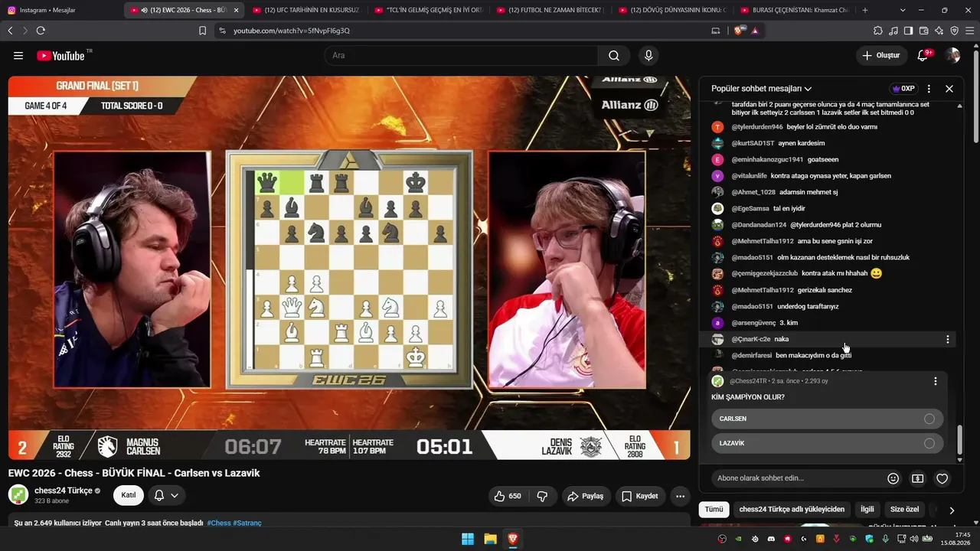Open the Super Chat purchase icon
This screenshot has height=551, width=980.
coord(917,478)
